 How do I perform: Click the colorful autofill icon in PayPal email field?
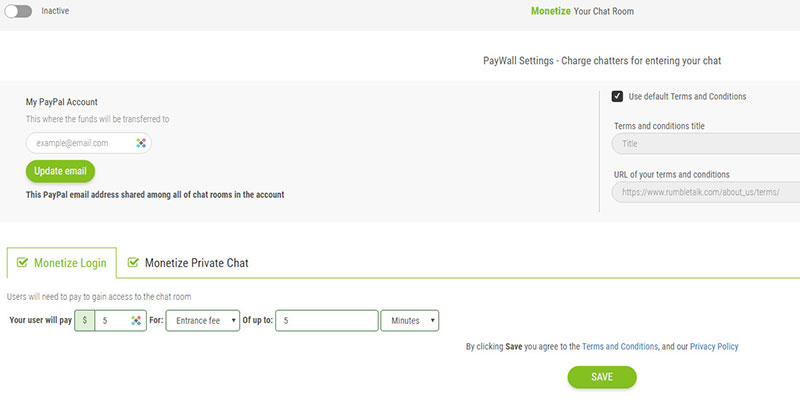click(141, 143)
